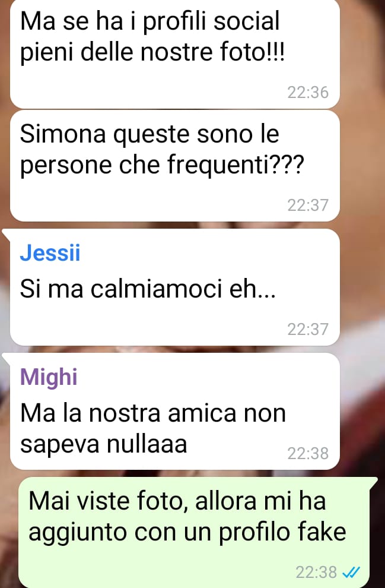Screen dimensions: 385x588
Task: Select the 'Simona queste sono le persone' message
Action: [x=175, y=166]
